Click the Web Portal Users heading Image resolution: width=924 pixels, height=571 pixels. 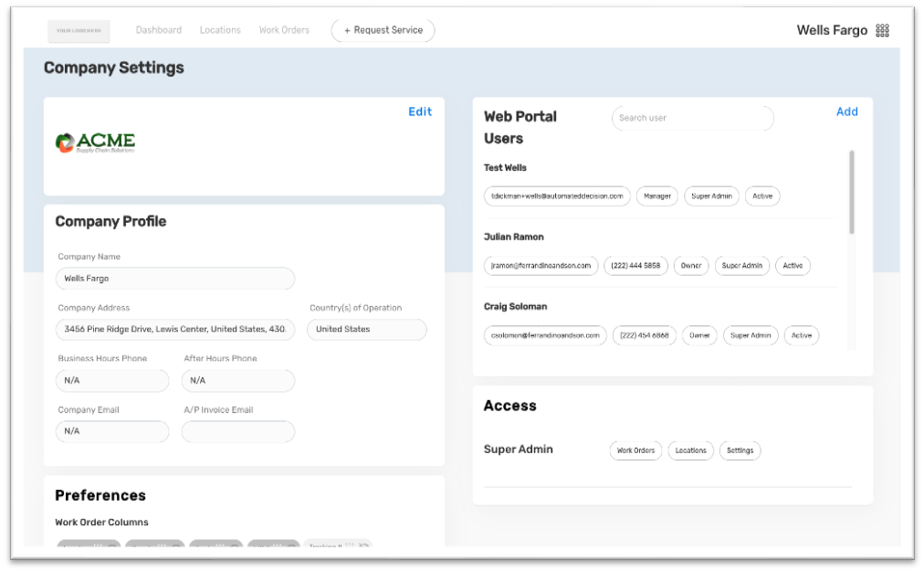point(520,127)
